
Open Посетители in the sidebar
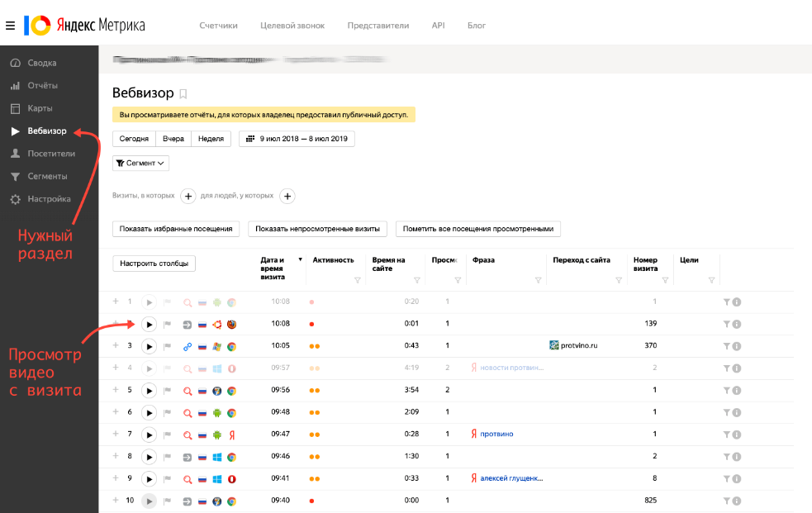pyautogui.click(x=50, y=154)
